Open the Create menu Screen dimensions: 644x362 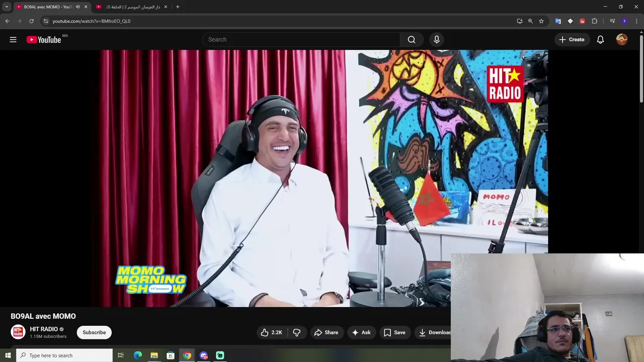[572, 40]
